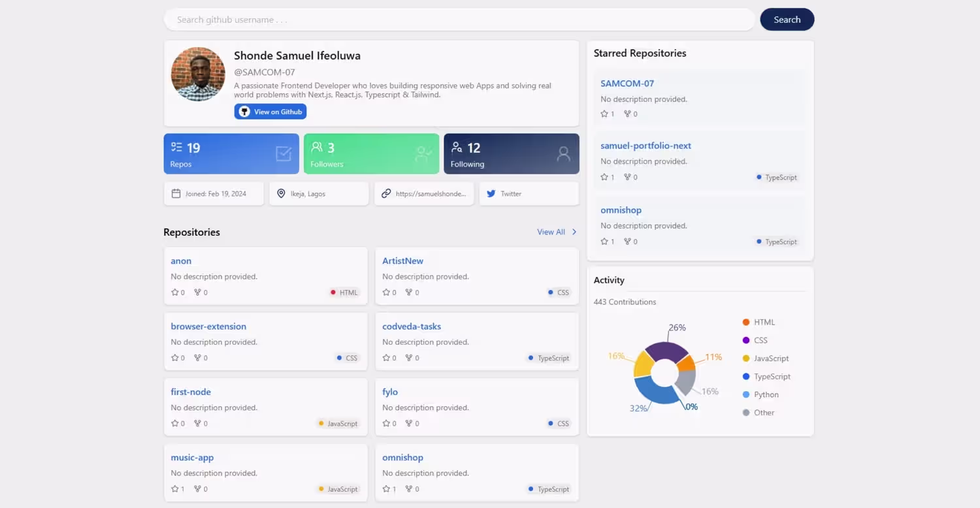The width and height of the screenshot is (980, 508).
Task: Open the ArtistNew repository link
Action: [x=402, y=261]
